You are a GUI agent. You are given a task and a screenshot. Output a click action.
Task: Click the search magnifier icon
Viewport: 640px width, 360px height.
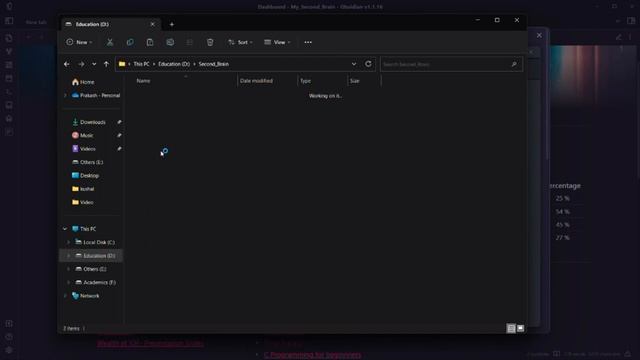tap(514, 64)
